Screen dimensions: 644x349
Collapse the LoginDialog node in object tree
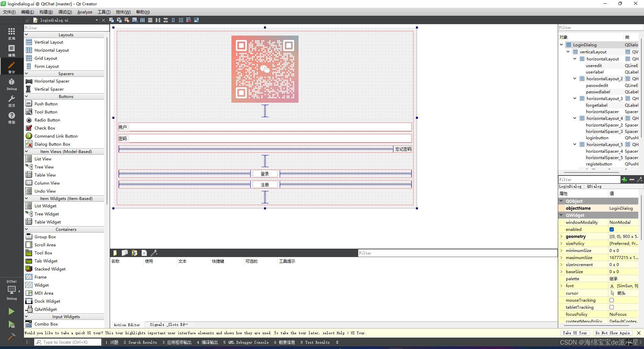561,45
